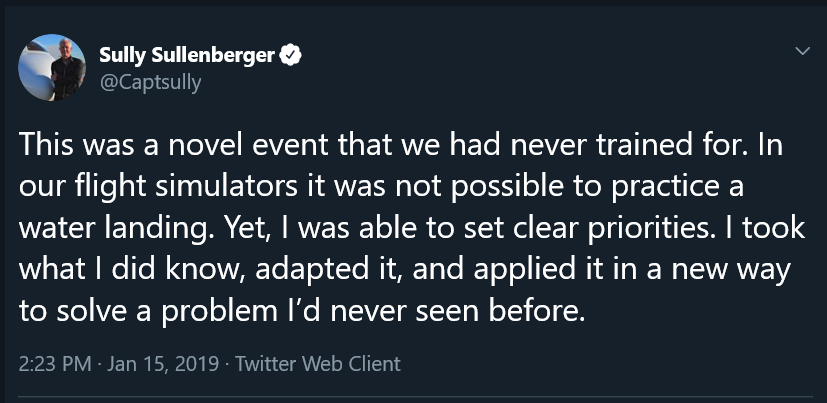Image resolution: width=827 pixels, height=403 pixels.
Task: Click the 2:23 PM timestamp
Action: [x=52, y=363]
